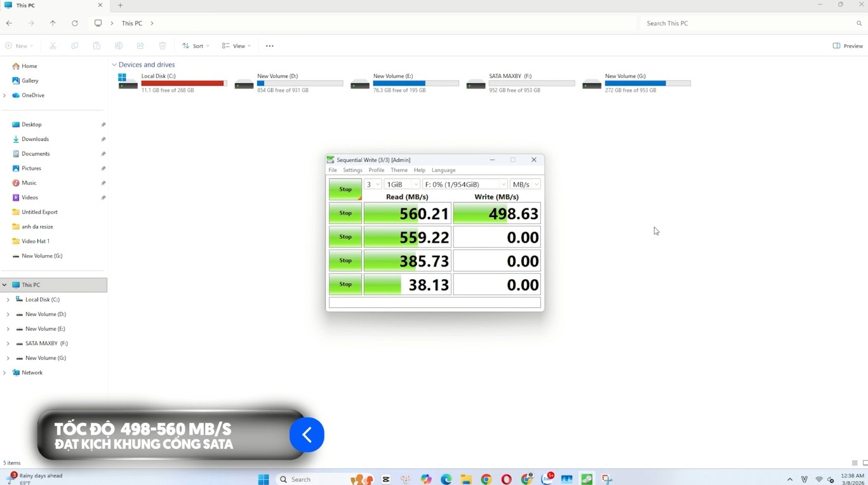The image size is (868, 485).
Task: Click the Refresh button in File Explorer
Action: [x=75, y=23]
